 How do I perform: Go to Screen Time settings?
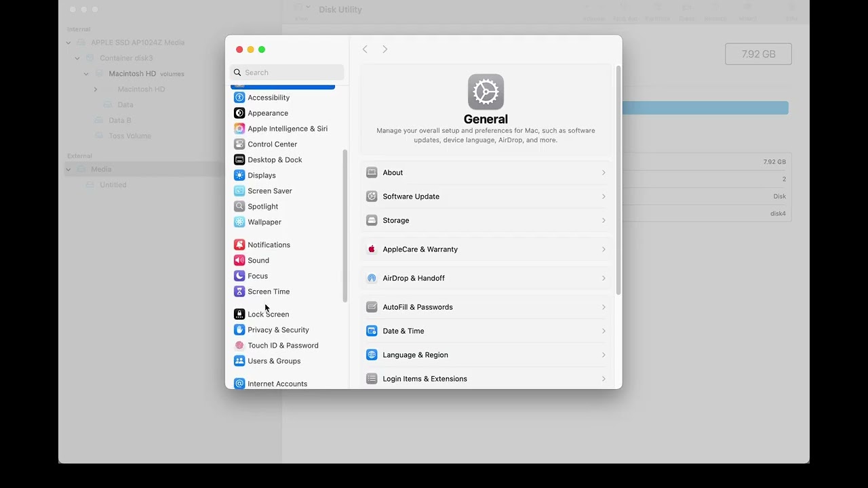(283, 291)
